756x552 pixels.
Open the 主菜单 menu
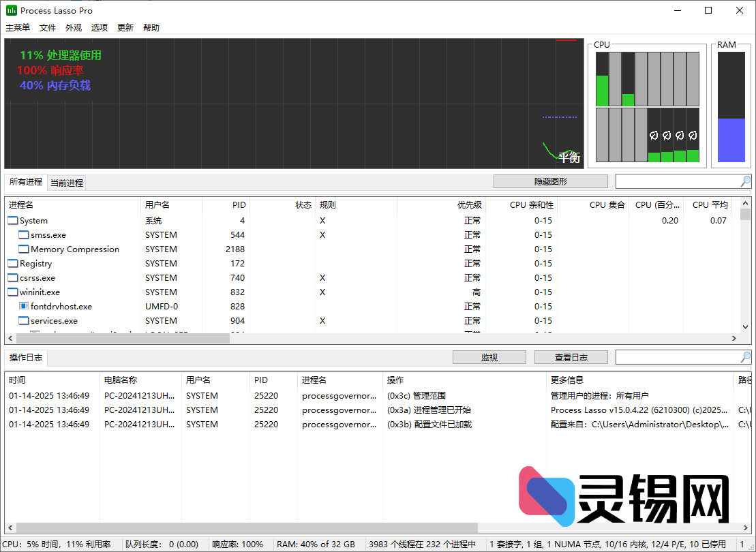(x=18, y=27)
